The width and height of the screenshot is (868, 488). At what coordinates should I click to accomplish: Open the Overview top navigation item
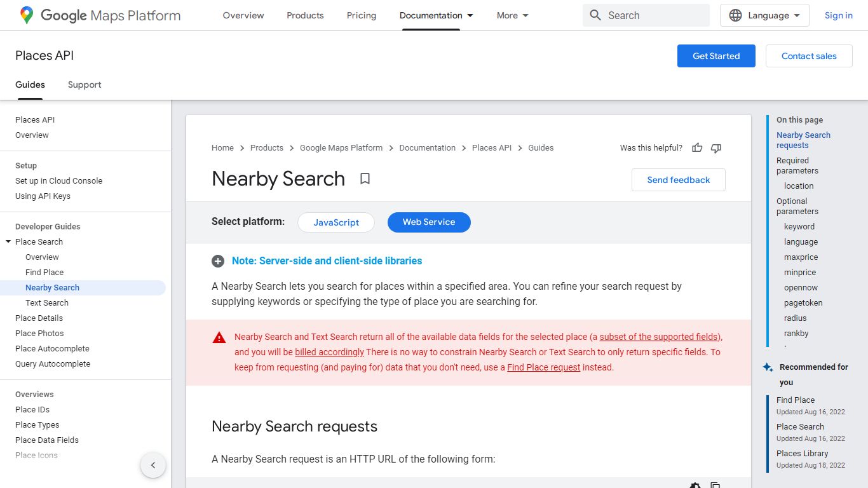[243, 15]
